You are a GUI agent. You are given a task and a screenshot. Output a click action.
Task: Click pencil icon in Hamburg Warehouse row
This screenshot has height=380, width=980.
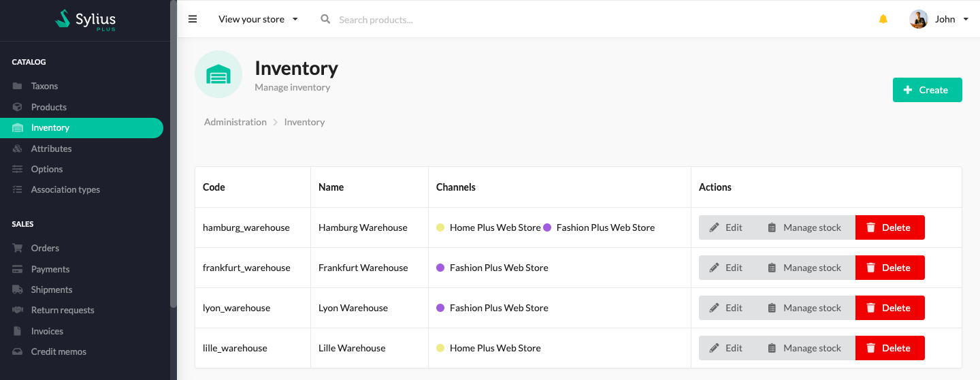click(x=714, y=227)
